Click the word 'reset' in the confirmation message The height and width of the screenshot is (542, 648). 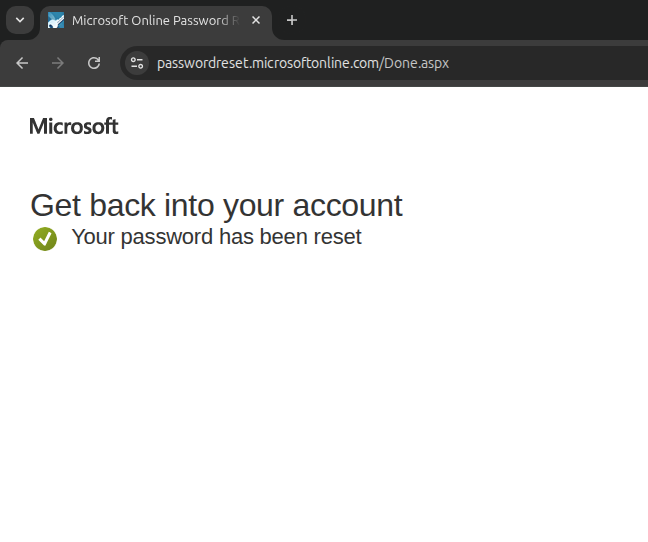(338, 237)
